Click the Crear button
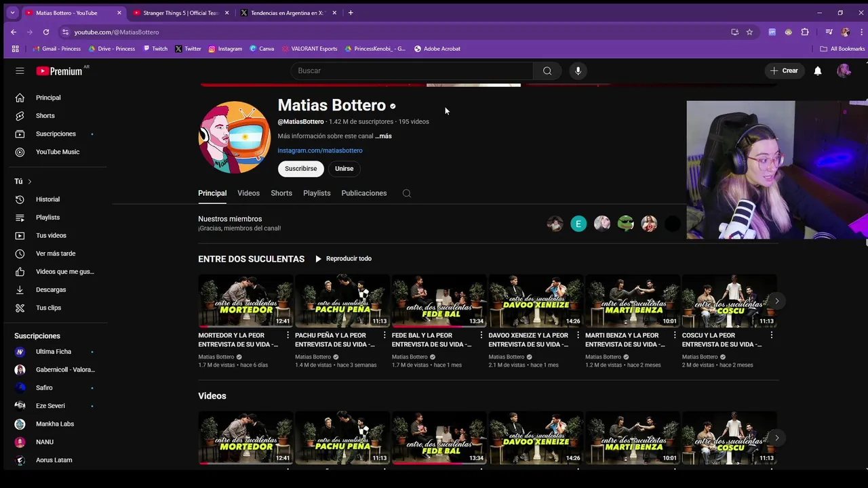 784,70
